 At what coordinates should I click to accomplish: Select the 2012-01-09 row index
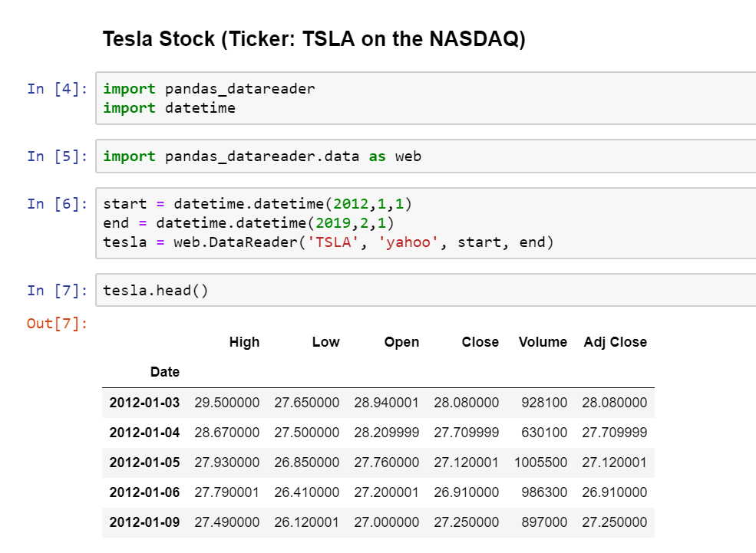[144, 522]
